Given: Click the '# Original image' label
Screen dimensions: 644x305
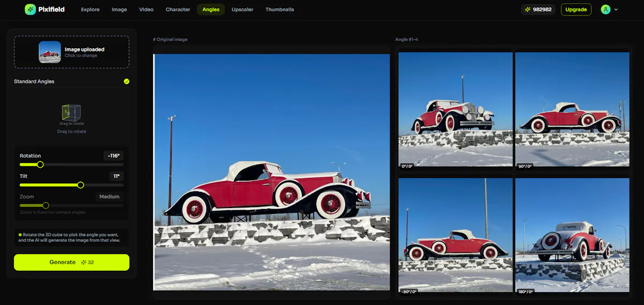Looking at the screenshot, I should [170, 40].
